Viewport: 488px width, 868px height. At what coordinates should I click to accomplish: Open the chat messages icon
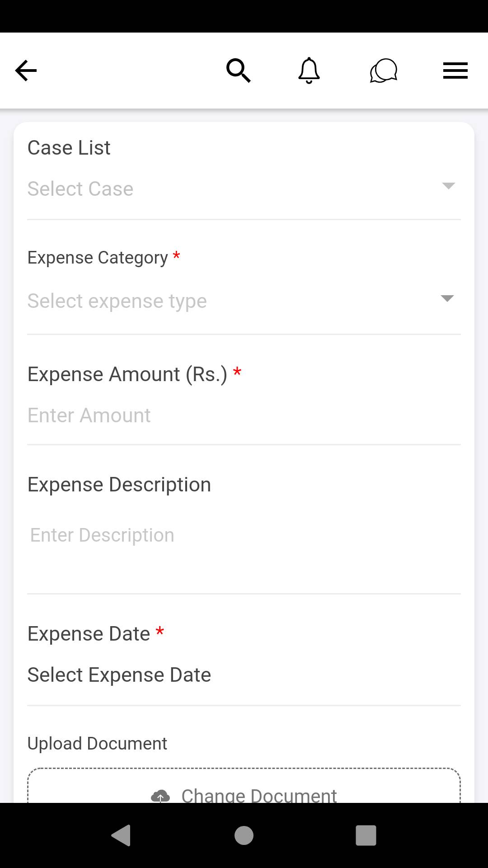click(x=383, y=71)
